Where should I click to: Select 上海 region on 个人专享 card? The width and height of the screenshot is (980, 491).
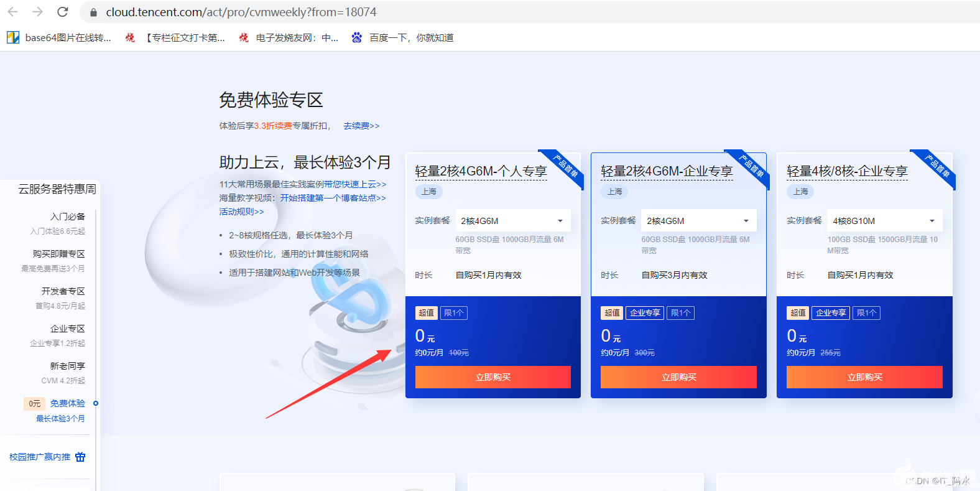(x=429, y=192)
